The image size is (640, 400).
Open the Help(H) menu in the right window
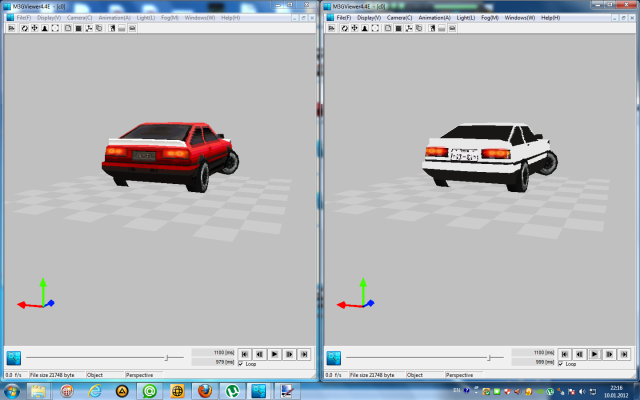coord(550,18)
